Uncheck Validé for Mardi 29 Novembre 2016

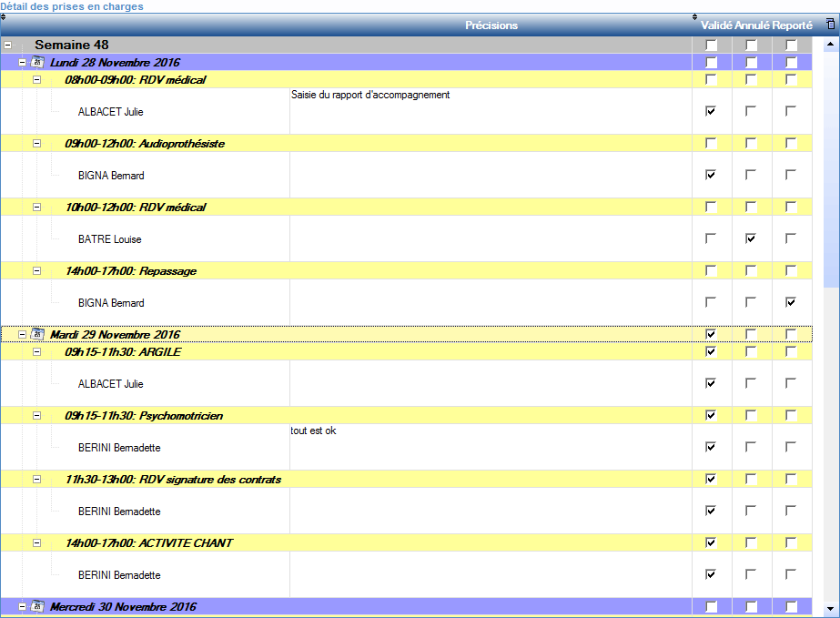(x=712, y=334)
